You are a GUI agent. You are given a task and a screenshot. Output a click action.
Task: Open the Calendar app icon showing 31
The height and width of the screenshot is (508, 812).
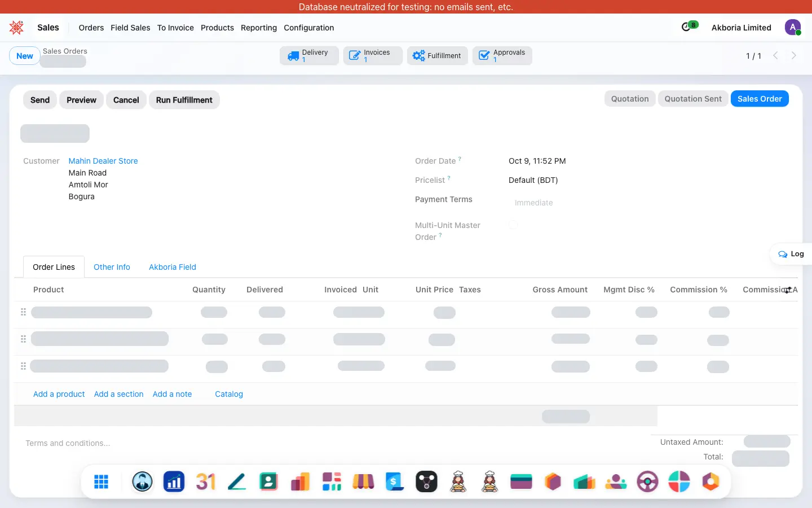click(x=206, y=481)
